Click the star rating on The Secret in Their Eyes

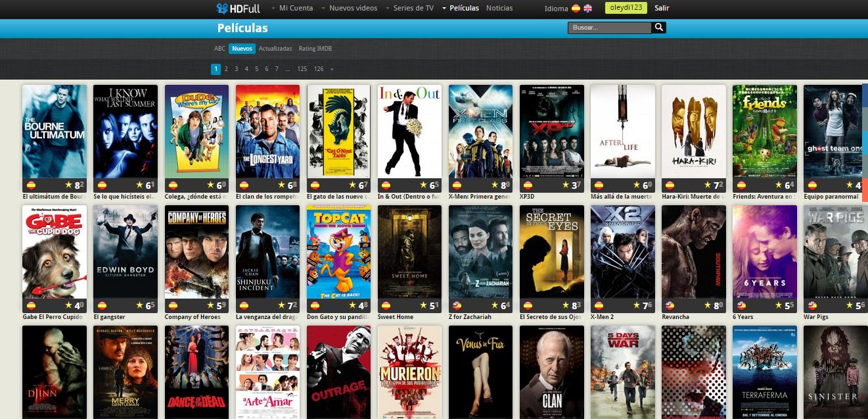[571, 306]
